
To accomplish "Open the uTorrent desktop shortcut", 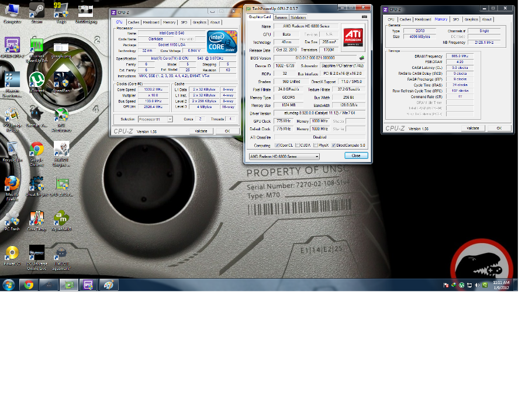I will click(x=37, y=82).
